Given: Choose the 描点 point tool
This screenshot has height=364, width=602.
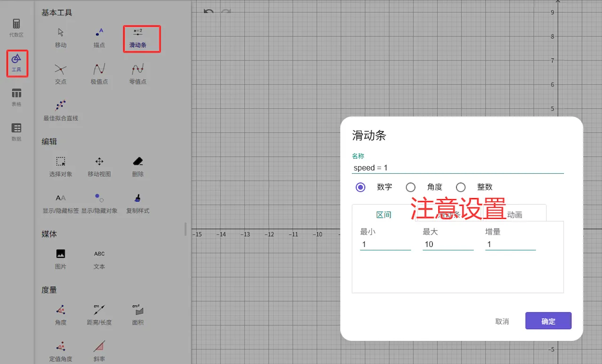Looking at the screenshot, I should coord(99,38).
